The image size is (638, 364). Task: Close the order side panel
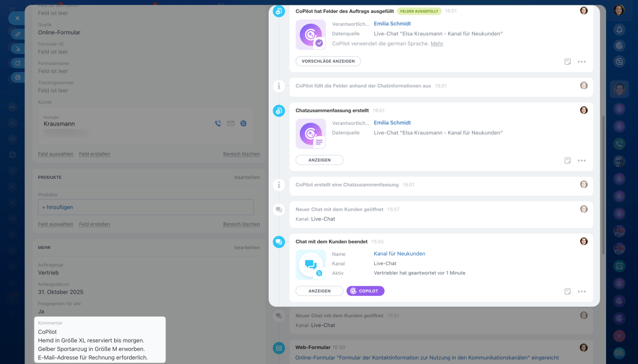pos(17,18)
